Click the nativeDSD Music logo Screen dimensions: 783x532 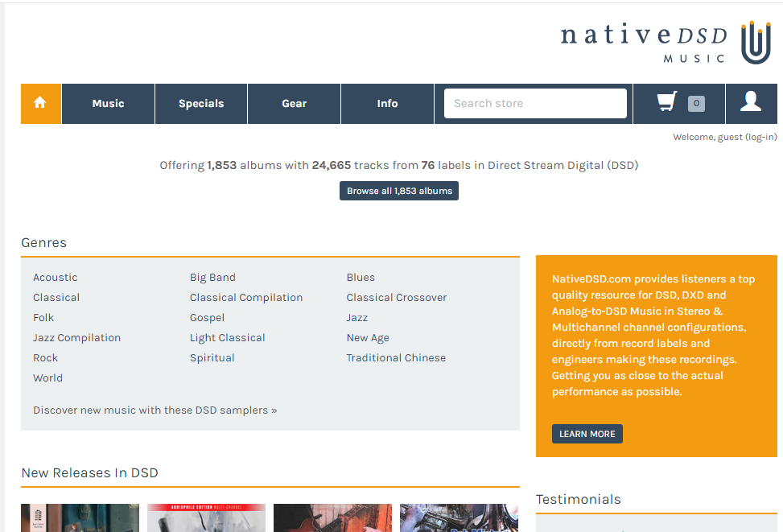coord(666,43)
